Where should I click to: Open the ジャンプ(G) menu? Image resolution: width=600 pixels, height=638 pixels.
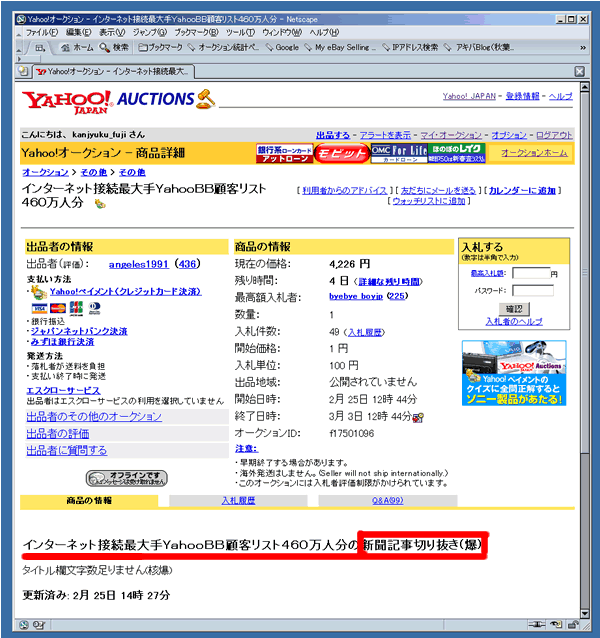150,33
